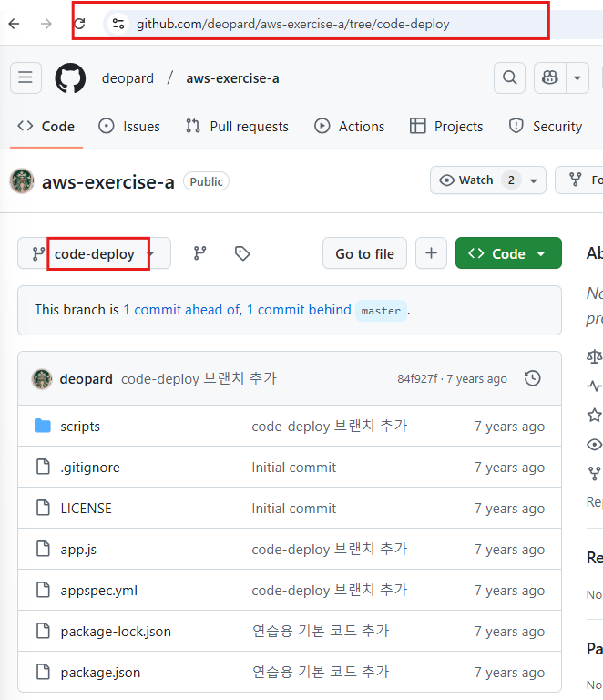Switch to the Code tab
Viewport: 603px width, 700px height.
point(46,127)
